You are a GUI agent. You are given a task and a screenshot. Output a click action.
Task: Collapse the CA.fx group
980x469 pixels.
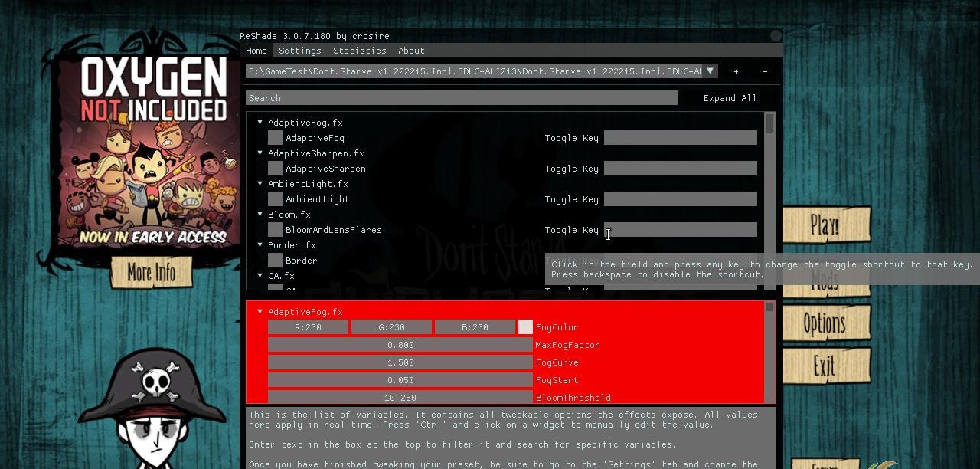pyautogui.click(x=260, y=275)
